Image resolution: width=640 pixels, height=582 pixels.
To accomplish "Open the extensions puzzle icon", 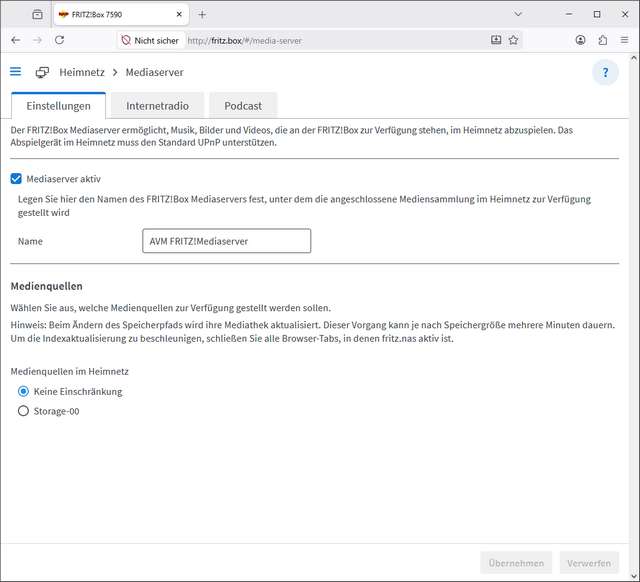I will (602, 40).
